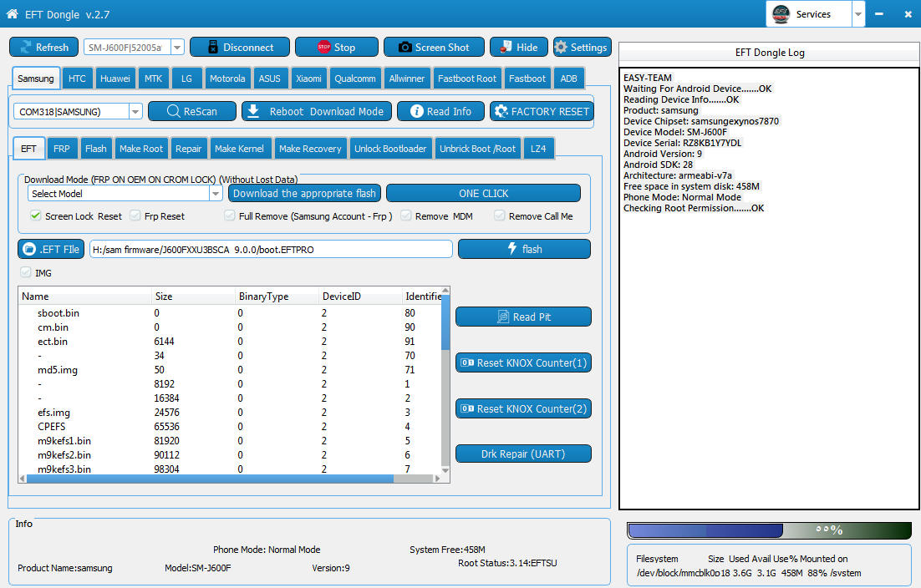Select the md5.img partition row
Viewport: 921px width, 588px height.
[230, 370]
